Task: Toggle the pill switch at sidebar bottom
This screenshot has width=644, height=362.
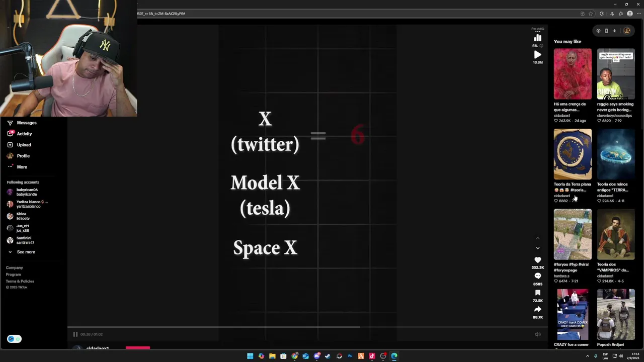Action: [x=14, y=339]
